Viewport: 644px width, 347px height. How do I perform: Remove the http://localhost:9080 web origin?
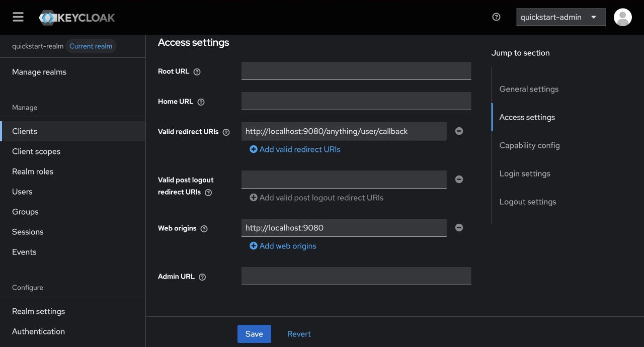pyautogui.click(x=459, y=227)
